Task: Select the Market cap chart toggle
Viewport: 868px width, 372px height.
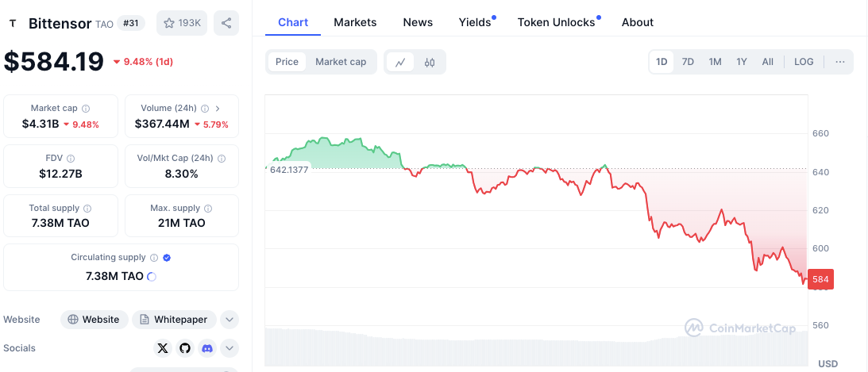Action: (x=341, y=62)
